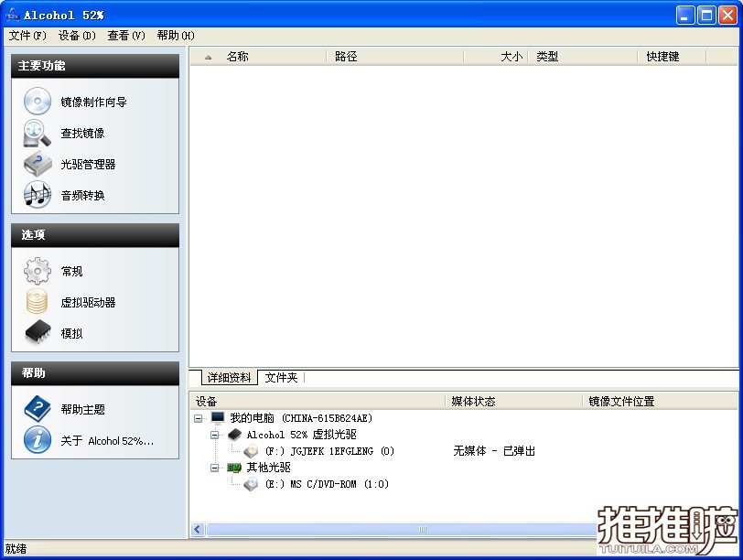The width and height of the screenshot is (743, 560).
Task: Collapse the 其他光驱 tree node
Action: click(215, 468)
